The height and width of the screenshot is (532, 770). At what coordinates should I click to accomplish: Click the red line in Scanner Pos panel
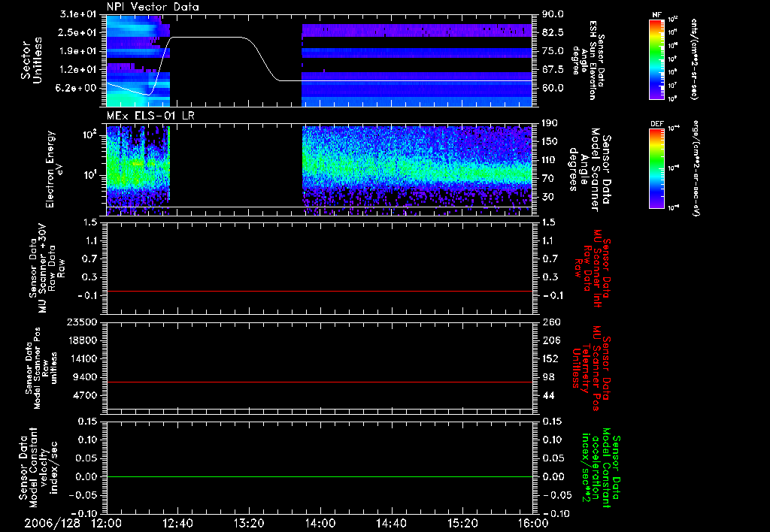[320, 382]
